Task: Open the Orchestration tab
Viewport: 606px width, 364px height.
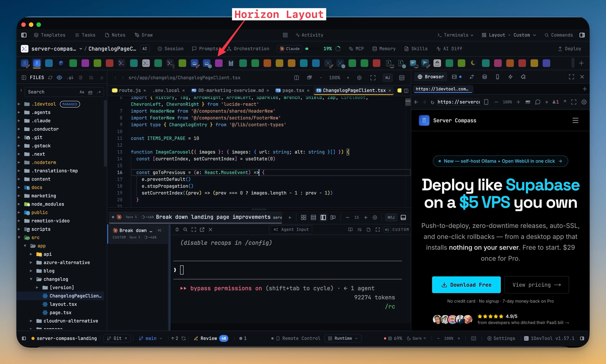Action: point(248,49)
